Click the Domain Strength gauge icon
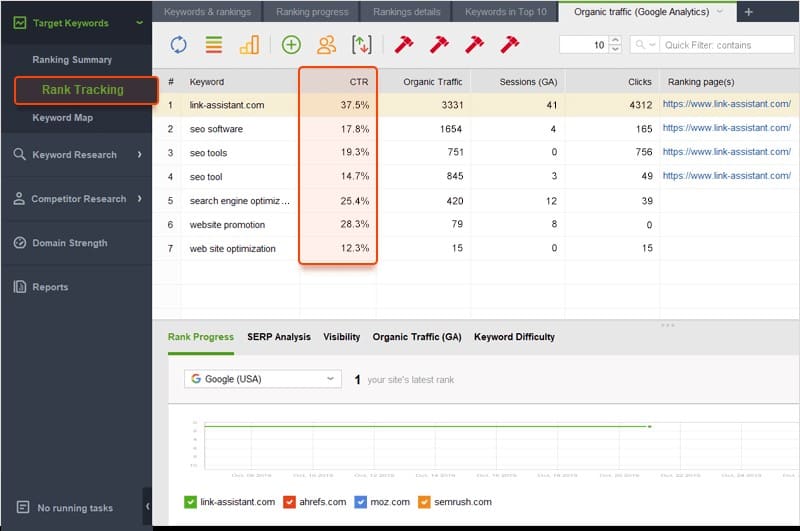Image resolution: width=800 pixels, height=531 pixels. [19, 243]
